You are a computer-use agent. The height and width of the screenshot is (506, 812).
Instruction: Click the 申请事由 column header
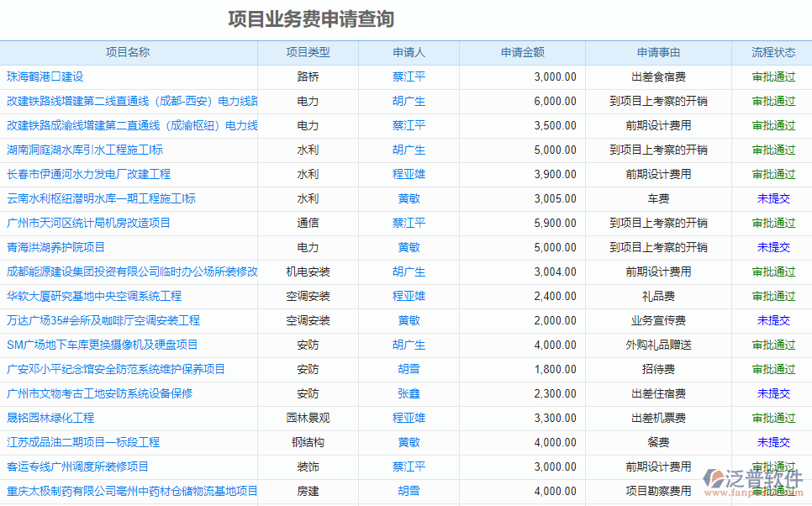coord(658,52)
